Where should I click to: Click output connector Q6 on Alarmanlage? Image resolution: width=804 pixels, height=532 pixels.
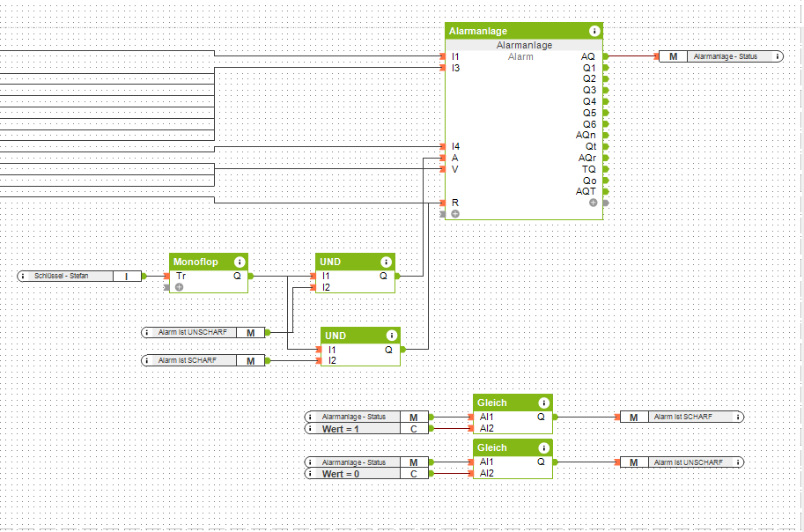click(x=606, y=124)
